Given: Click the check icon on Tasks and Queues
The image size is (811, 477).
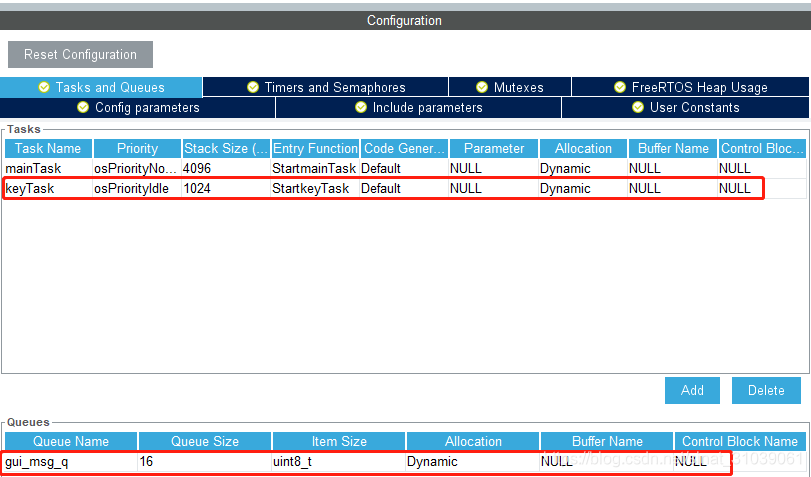Looking at the screenshot, I should tap(44, 87).
